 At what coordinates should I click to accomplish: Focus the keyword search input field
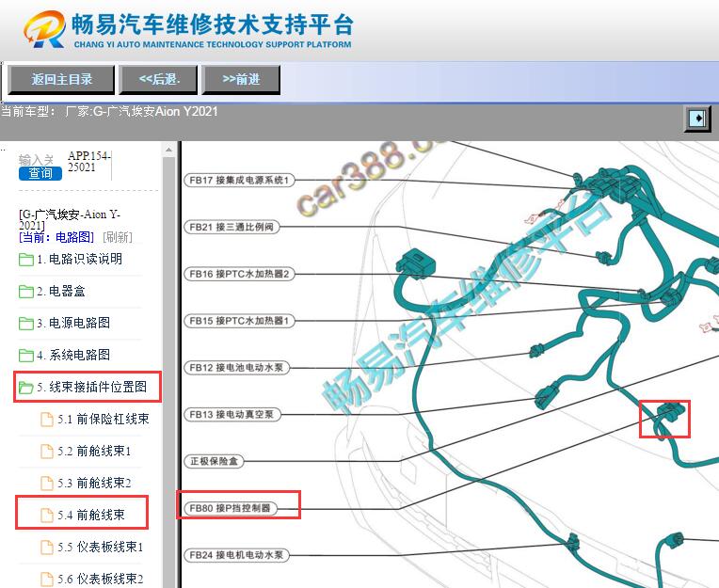coord(37,160)
